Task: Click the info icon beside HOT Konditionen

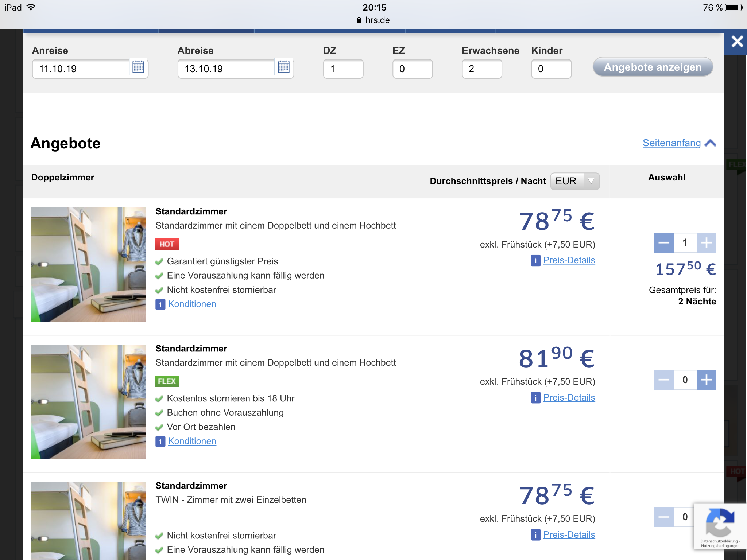Action: (160, 304)
